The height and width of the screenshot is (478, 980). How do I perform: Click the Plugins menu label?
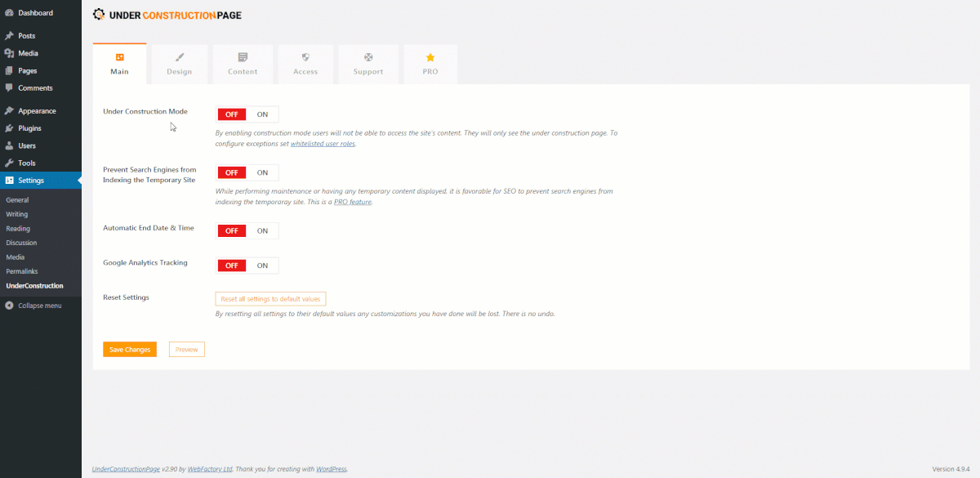pyautogui.click(x=30, y=128)
